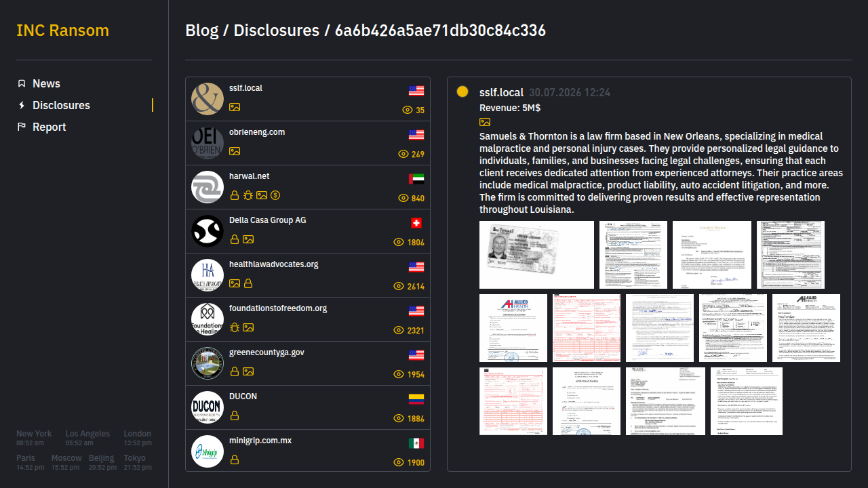Open the DUCON entry in the list
The width and height of the screenshot is (868, 488).
click(x=308, y=407)
